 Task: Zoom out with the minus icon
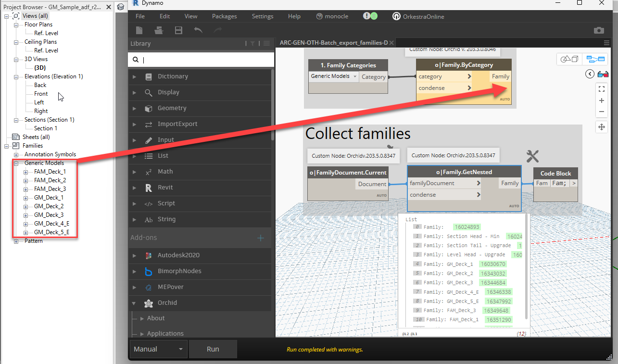[x=601, y=112]
